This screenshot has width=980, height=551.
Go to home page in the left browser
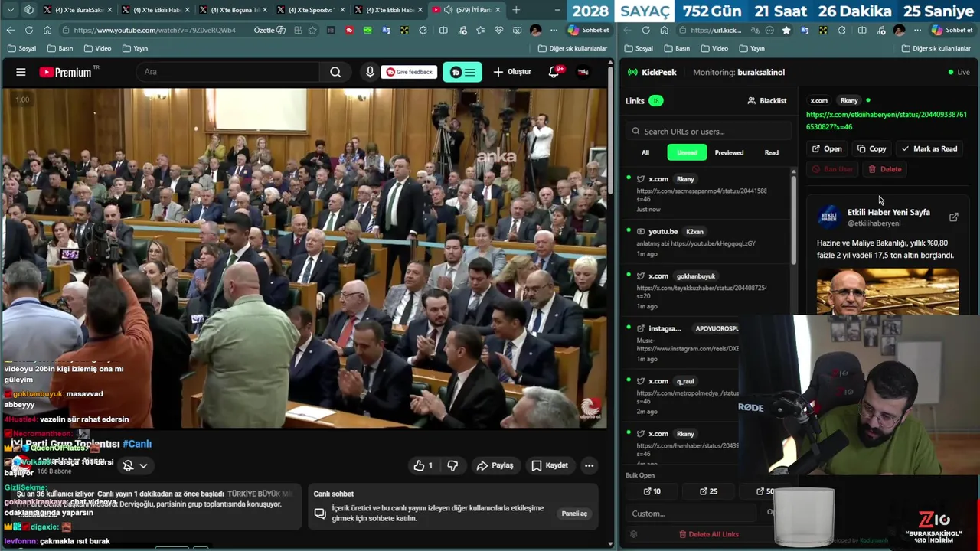pos(47,30)
